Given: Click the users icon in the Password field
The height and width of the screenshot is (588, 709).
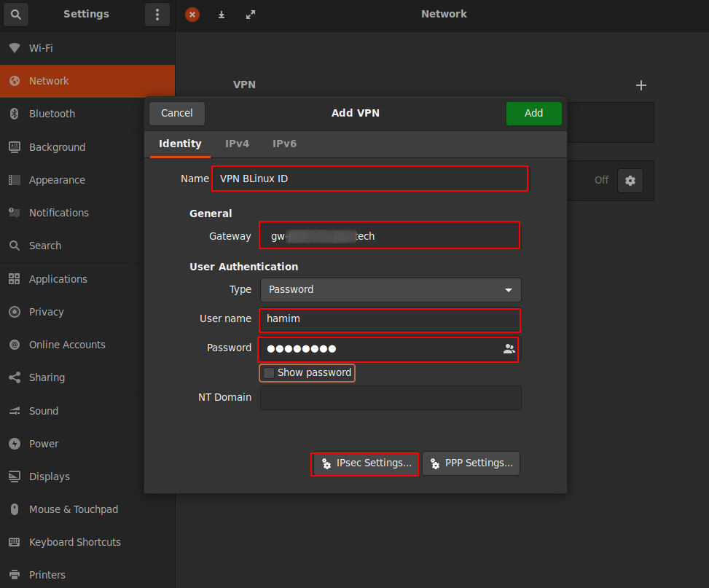Looking at the screenshot, I should 509,349.
